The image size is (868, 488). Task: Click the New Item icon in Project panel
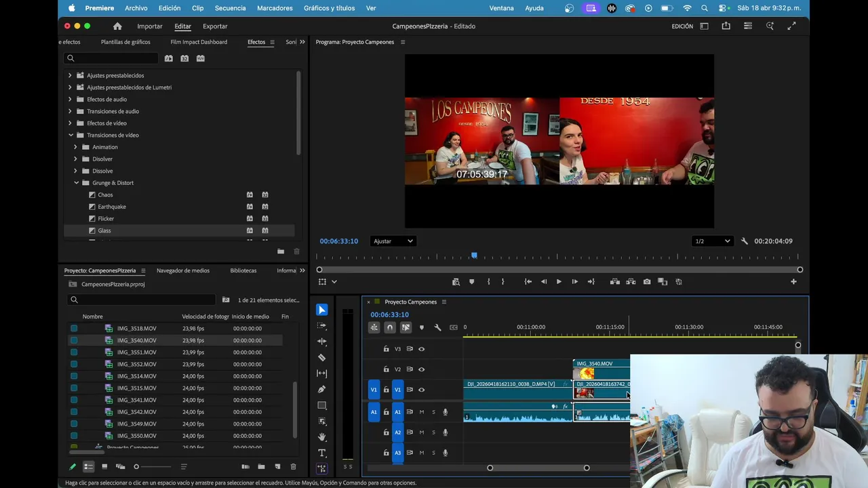[277, 466]
